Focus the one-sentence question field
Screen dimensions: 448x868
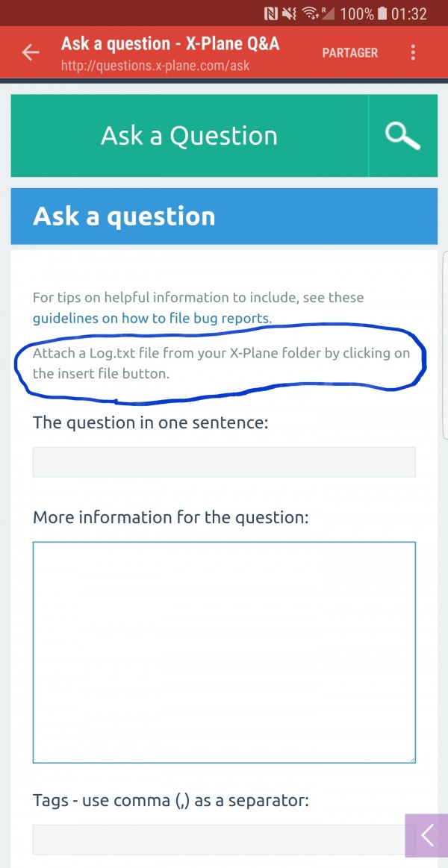pyautogui.click(x=224, y=462)
